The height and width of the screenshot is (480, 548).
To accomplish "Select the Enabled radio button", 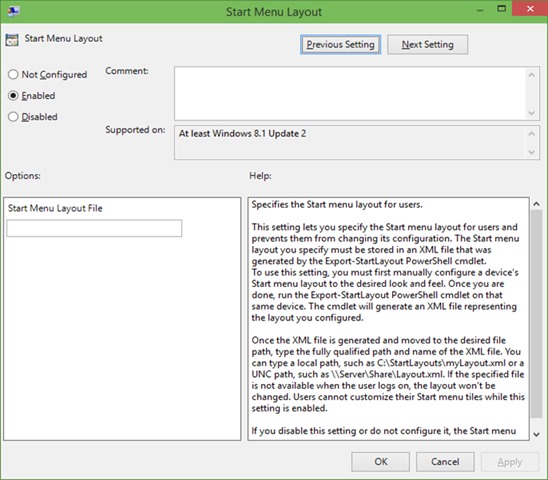I will tap(13, 95).
